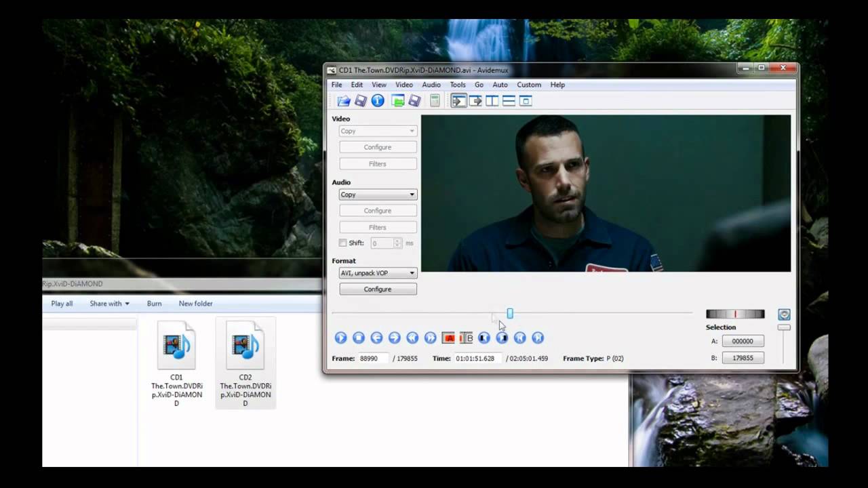Click the Time field 01:01:51.628
The image size is (868, 488).
(x=477, y=359)
